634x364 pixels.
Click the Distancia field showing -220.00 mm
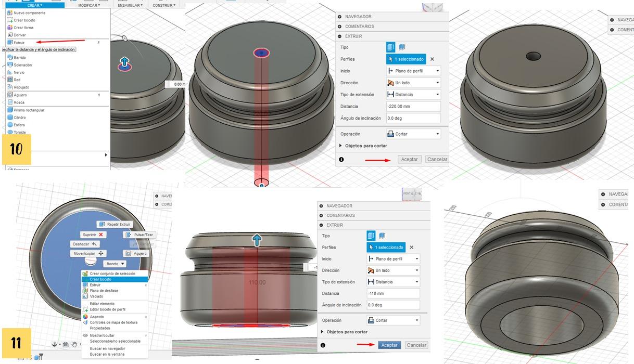(x=413, y=107)
